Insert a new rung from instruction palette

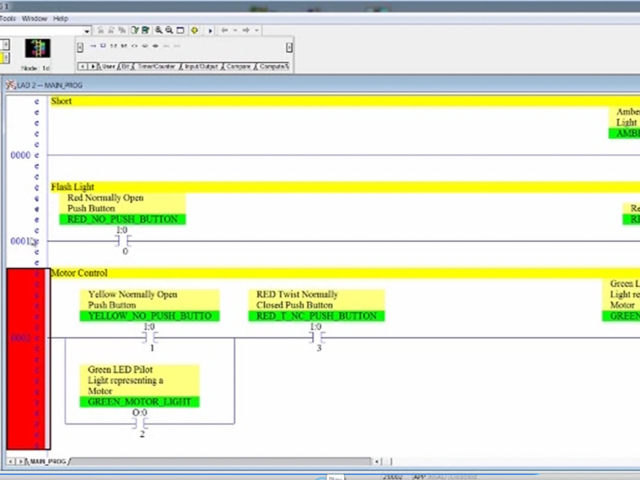tap(93, 46)
